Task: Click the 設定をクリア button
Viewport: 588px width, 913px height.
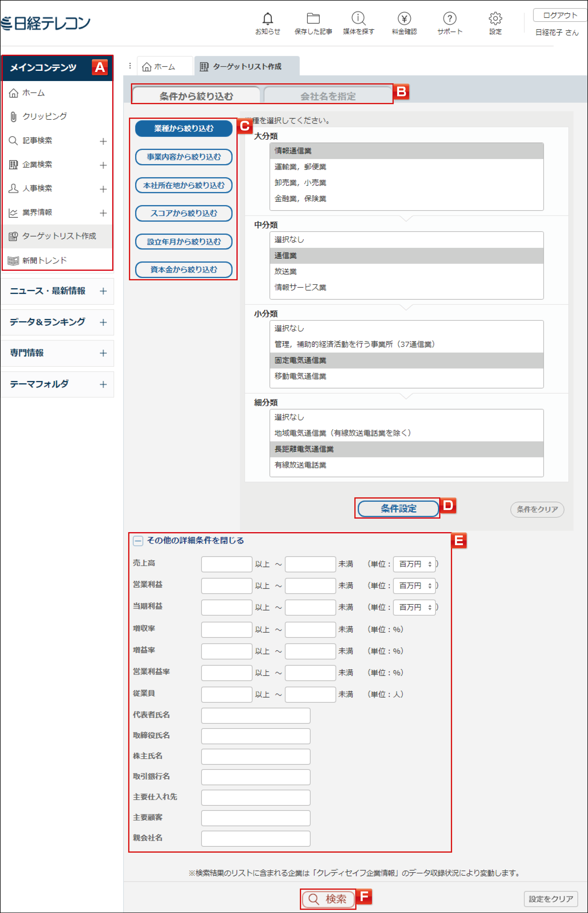Action: click(x=551, y=899)
